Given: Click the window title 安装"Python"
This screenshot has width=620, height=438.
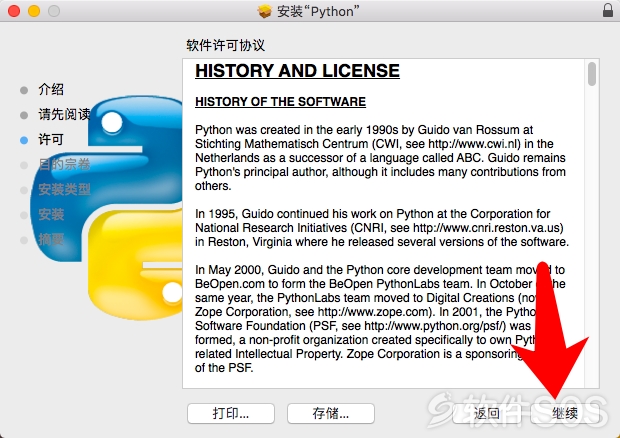Looking at the screenshot, I should coord(318,11).
